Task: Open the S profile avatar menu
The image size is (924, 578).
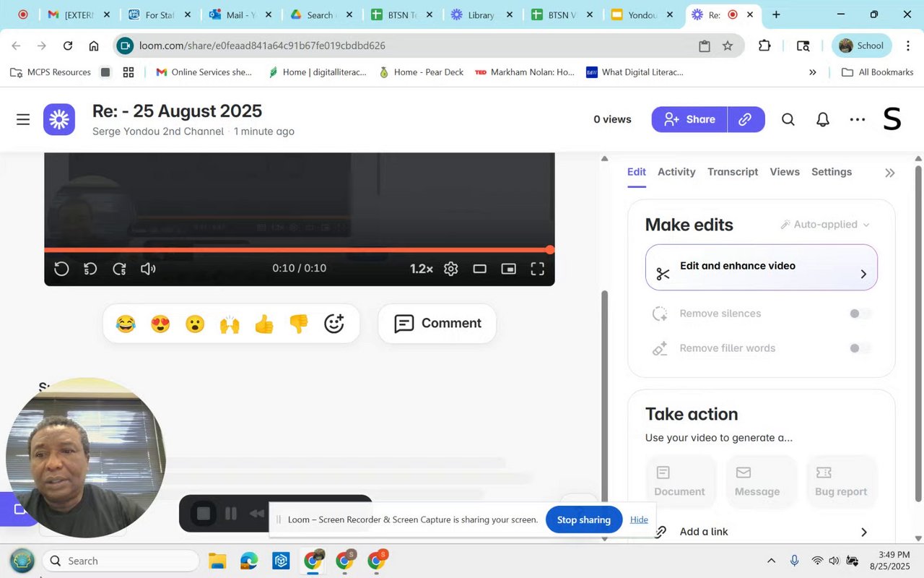Action: click(x=892, y=119)
